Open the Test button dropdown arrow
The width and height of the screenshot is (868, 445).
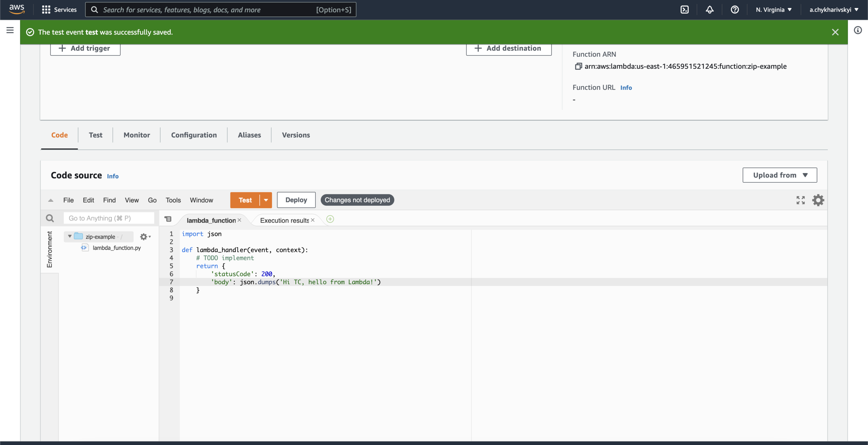(x=266, y=200)
